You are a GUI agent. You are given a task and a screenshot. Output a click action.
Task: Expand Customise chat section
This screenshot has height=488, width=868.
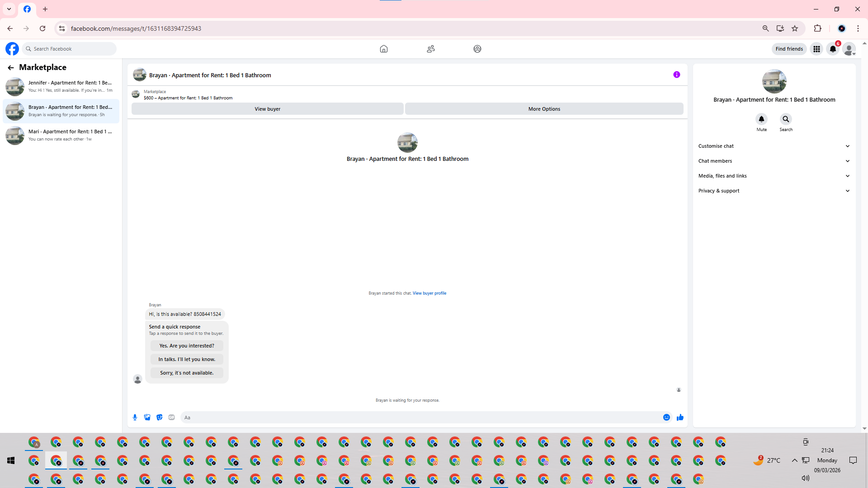pos(774,146)
